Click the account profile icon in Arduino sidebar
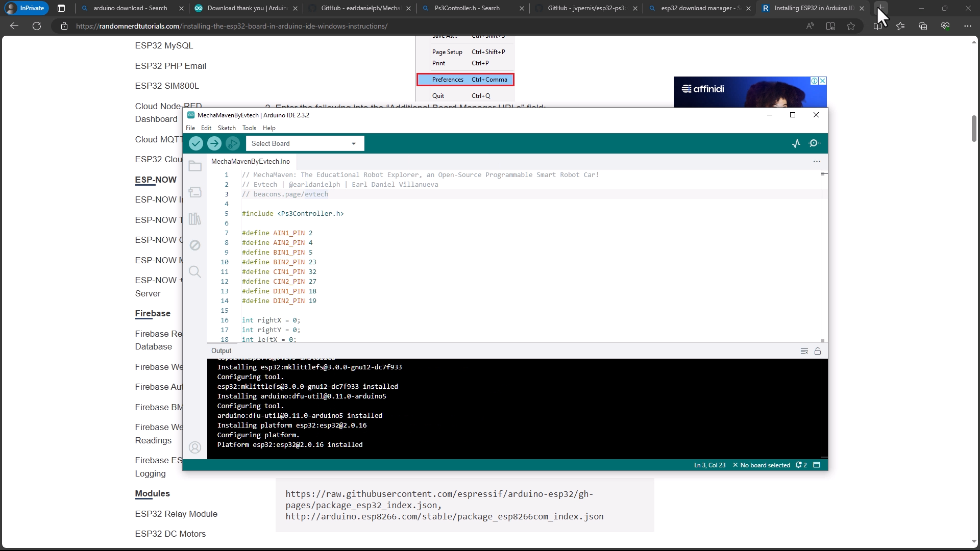The width and height of the screenshot is (980, 551). (195, 447)
